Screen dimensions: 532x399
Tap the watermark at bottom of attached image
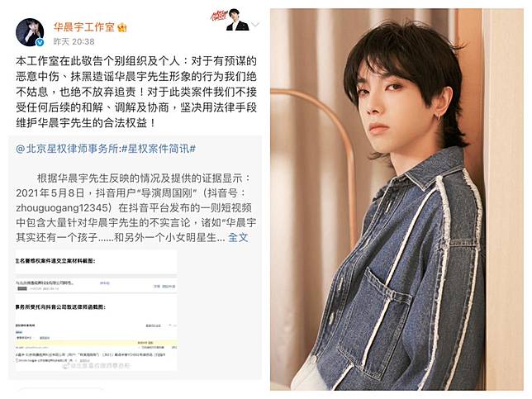coord(97,366)
